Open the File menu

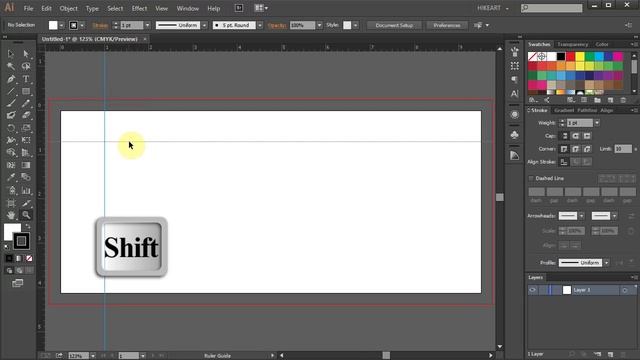(x=28, y=8)
